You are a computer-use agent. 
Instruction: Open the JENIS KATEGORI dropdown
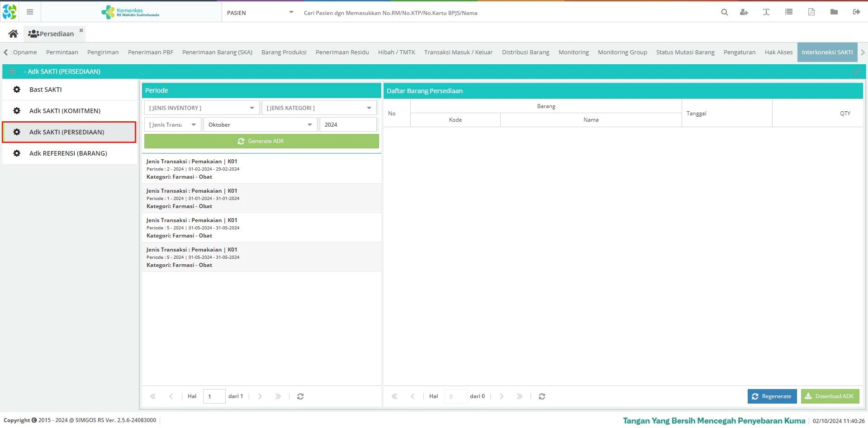(319, 108)
